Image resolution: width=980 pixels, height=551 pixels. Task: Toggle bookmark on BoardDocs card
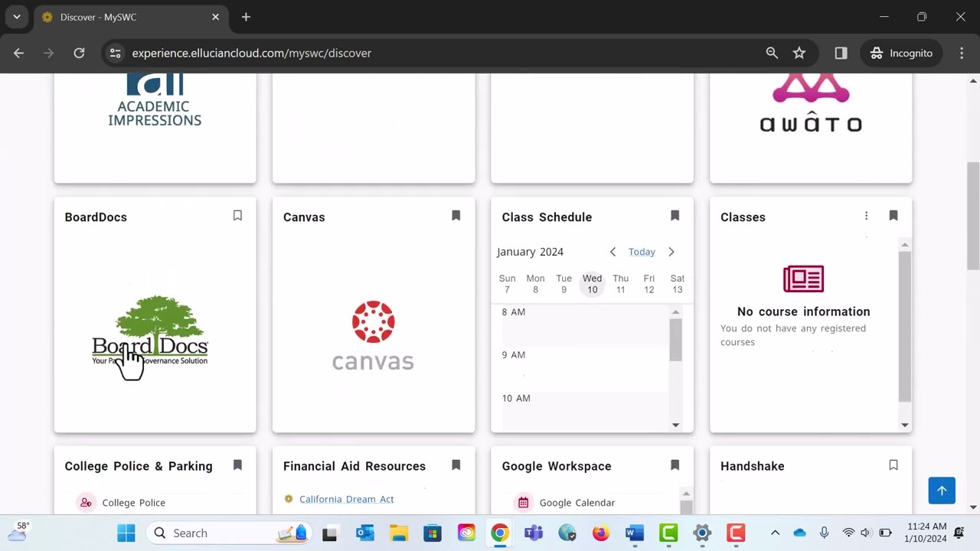(x=237, y=216)
